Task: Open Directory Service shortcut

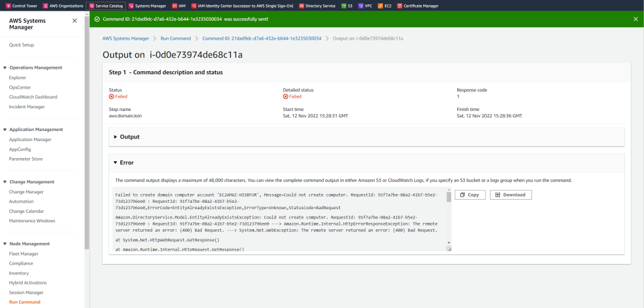Action: 318,6
